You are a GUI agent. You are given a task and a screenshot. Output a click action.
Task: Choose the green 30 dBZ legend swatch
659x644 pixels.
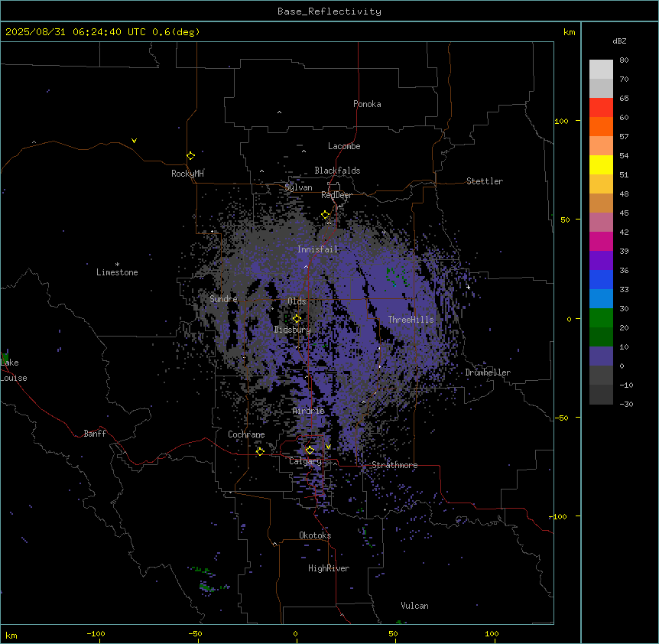[601, 318]
